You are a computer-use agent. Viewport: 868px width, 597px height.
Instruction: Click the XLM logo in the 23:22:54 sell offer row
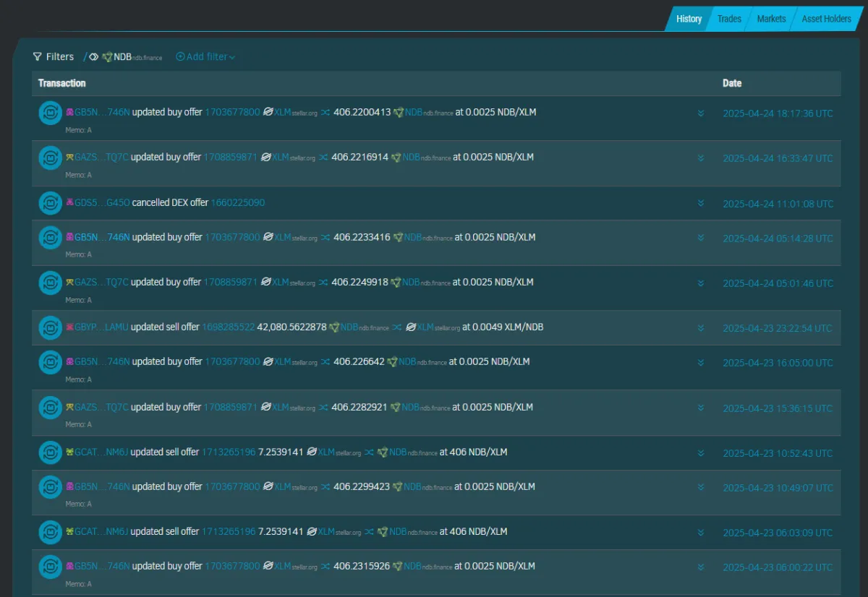[411, 327]
